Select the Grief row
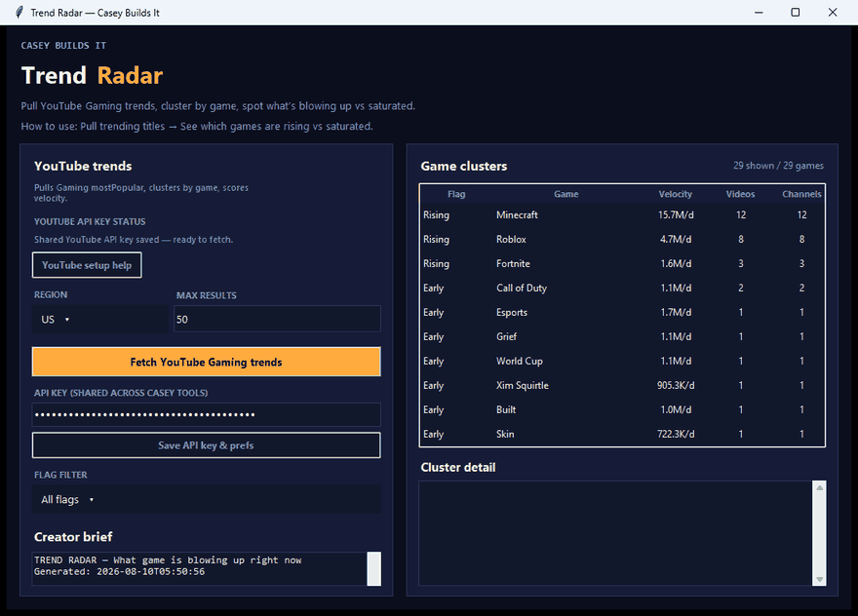858x616 pixels. pos(622,336)
